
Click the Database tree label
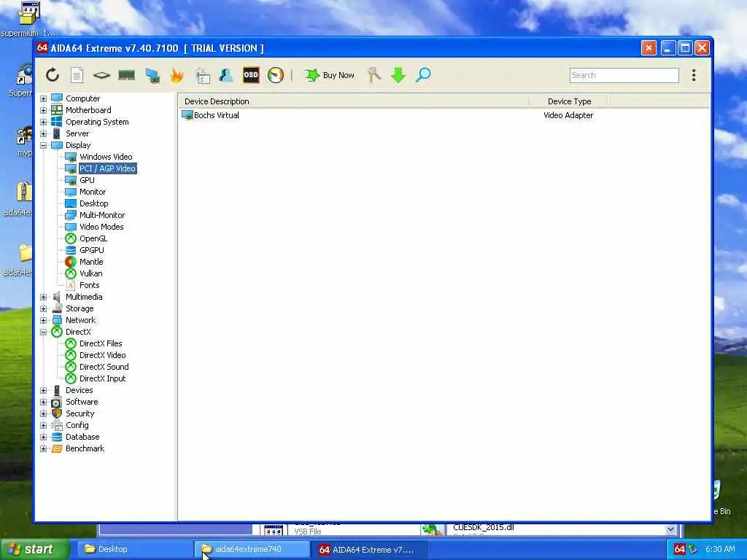point(82,437)
